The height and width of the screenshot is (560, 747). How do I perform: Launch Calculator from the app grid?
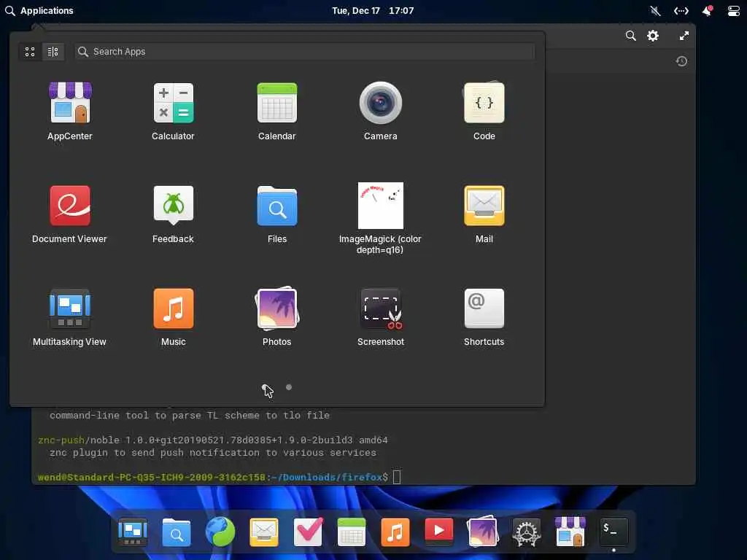tap(174, 112)
